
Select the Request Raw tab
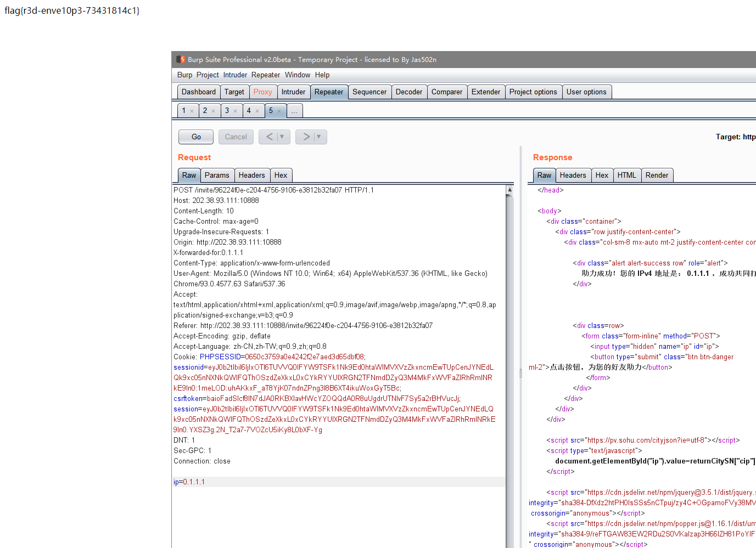point(189,175)
